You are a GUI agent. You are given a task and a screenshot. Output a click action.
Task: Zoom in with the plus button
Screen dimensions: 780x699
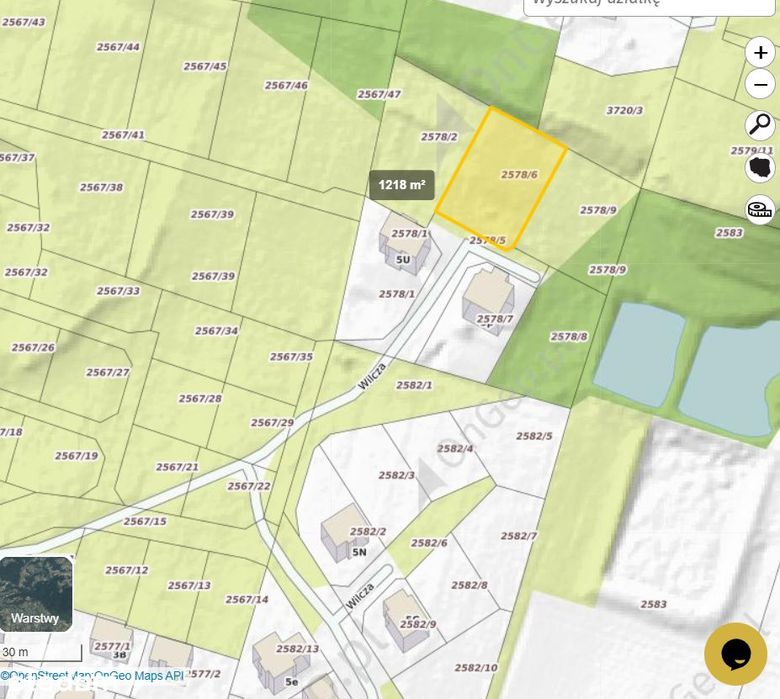click(x=760, y=52)
